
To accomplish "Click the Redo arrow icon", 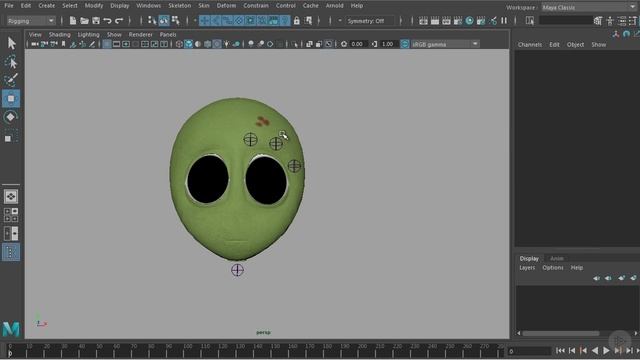I will (x=119, y=20).
